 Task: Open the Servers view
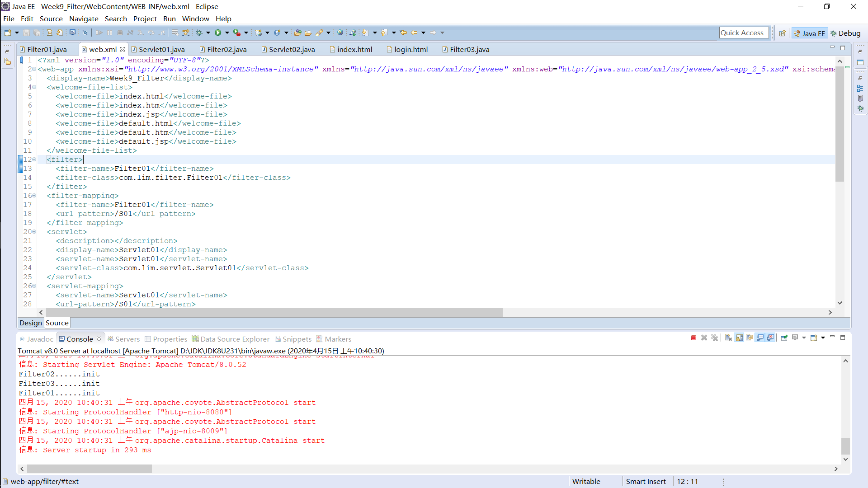pyautogui.click(x=127, y=339)
